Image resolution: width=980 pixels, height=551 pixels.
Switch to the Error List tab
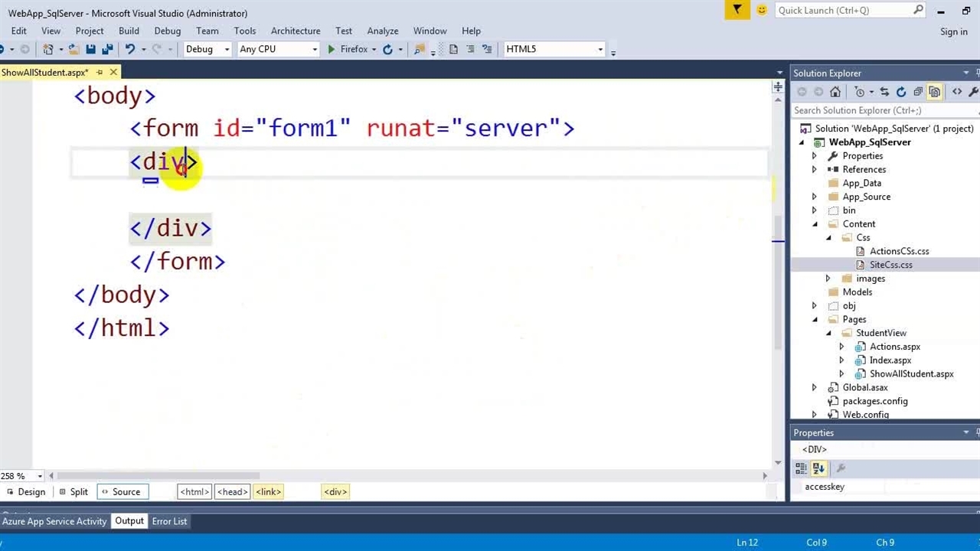[x=169, y=521]
